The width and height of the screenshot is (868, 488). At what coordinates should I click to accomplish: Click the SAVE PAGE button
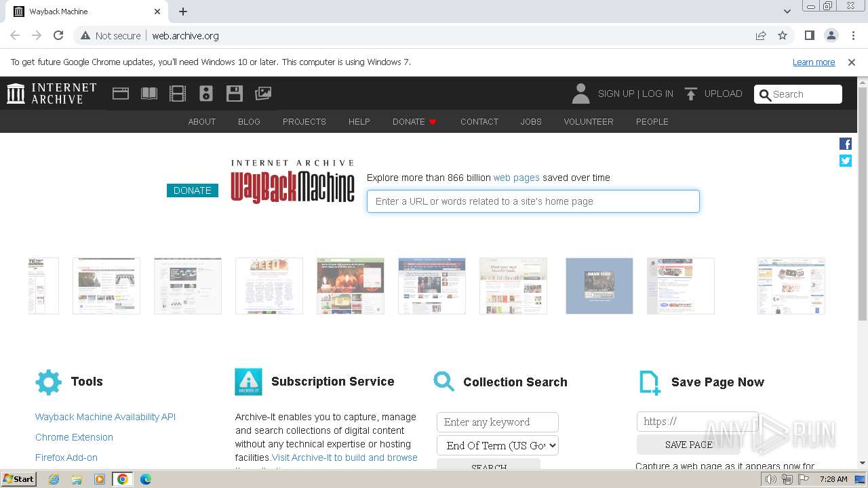[688, 445]
